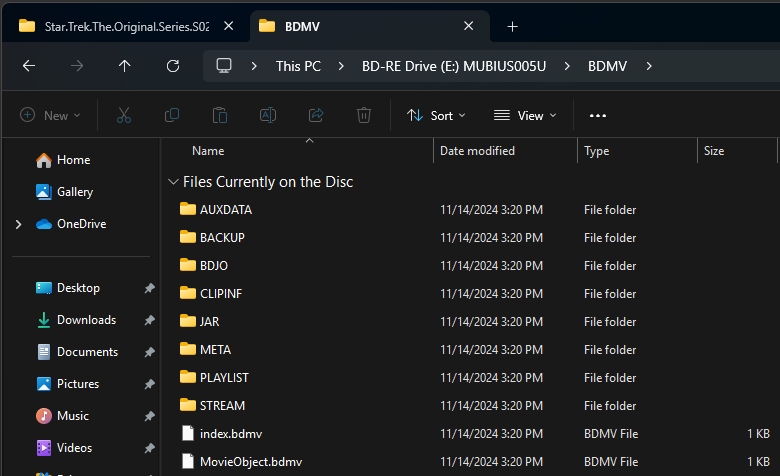Select the BDJO folder

point(213,266)
